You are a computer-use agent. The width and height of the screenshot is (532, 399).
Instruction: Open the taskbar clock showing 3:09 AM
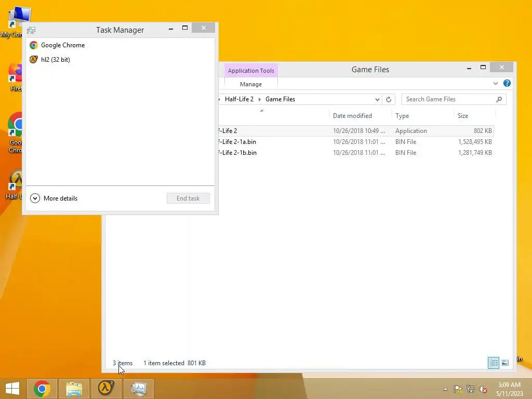click(509, 389)
